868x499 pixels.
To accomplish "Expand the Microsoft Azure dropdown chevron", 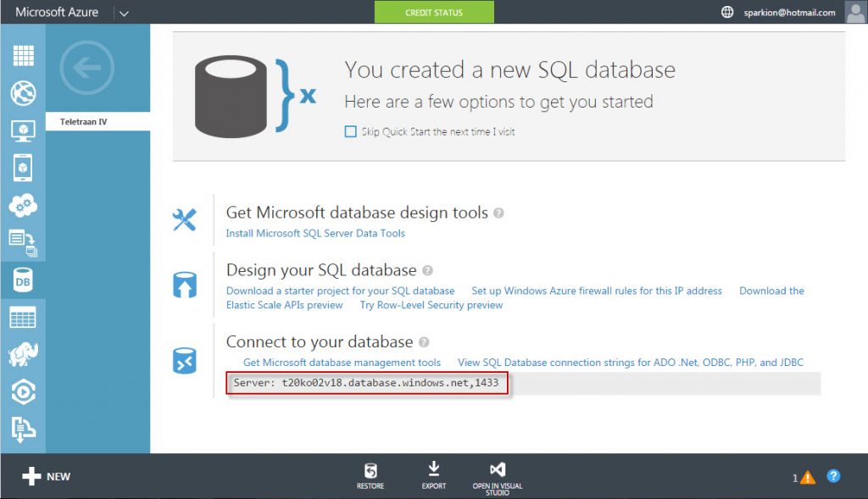I will tap(124, 12).
